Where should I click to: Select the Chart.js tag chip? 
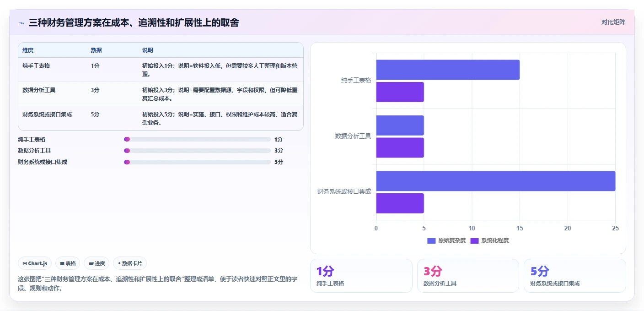click(x=35, y=263)
